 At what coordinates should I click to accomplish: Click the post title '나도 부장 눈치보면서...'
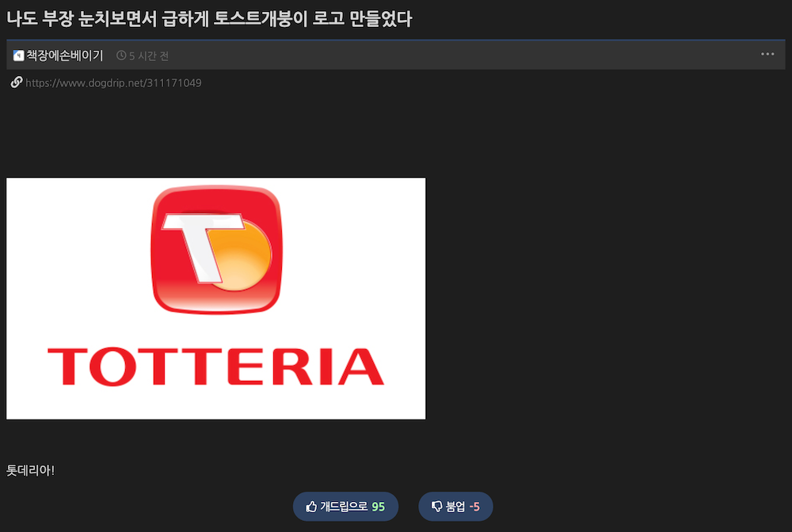pos(209,19)
